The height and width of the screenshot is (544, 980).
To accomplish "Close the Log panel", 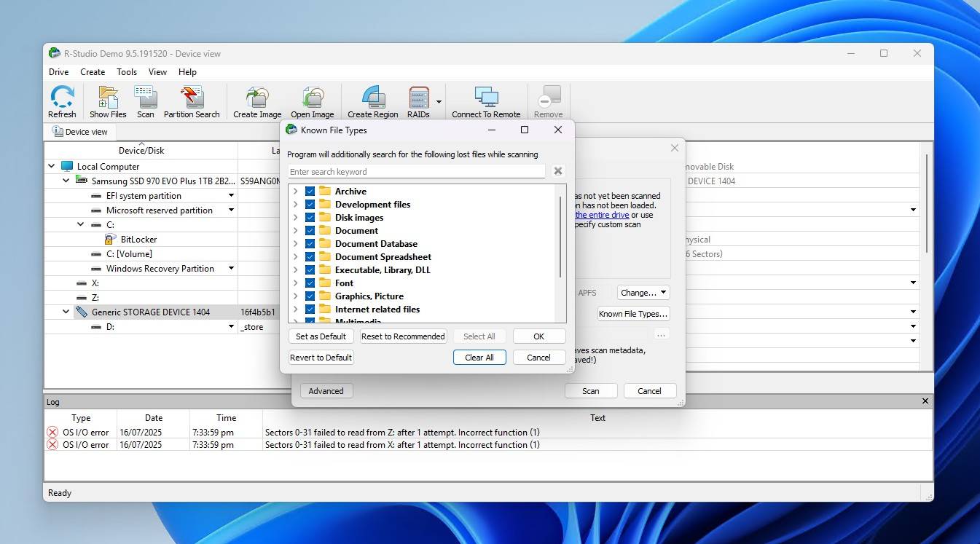I will pos(925,401).
